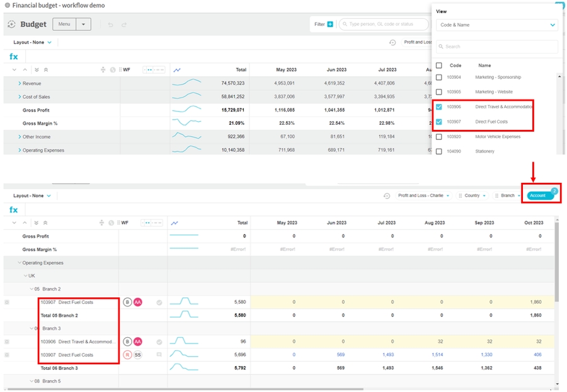567x392 pixels.
Task: Tick the 103904 Marketing - Sponsorship checkbox
Action: [x=439, y=77]
